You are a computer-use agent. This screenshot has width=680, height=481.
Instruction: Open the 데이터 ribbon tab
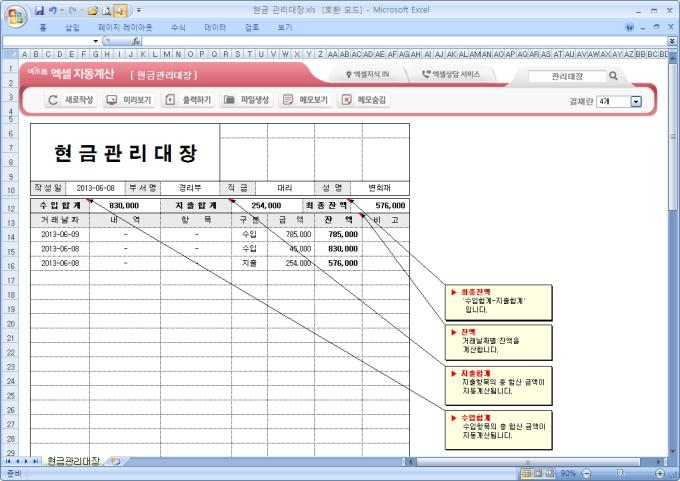click(x=215, y=27)
